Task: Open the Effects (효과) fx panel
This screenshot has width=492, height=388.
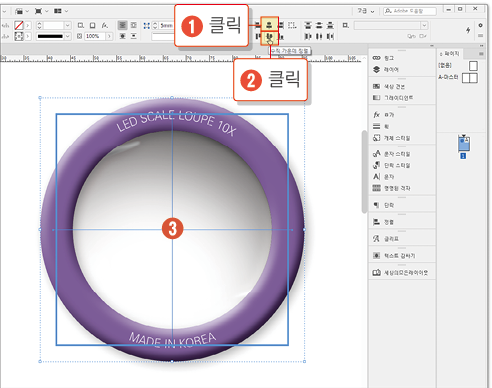Action: [402, 115]
